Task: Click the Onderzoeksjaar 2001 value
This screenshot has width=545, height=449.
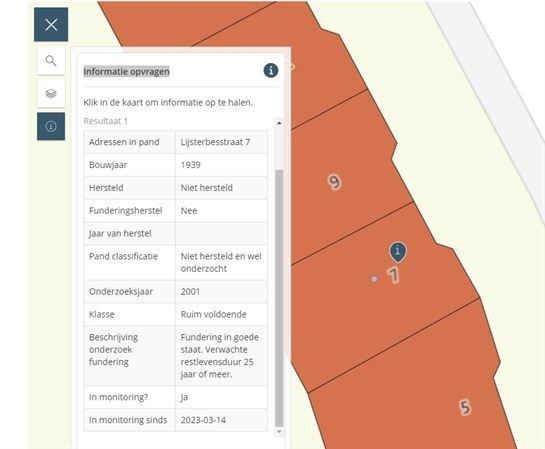Action: pos(190,292)
